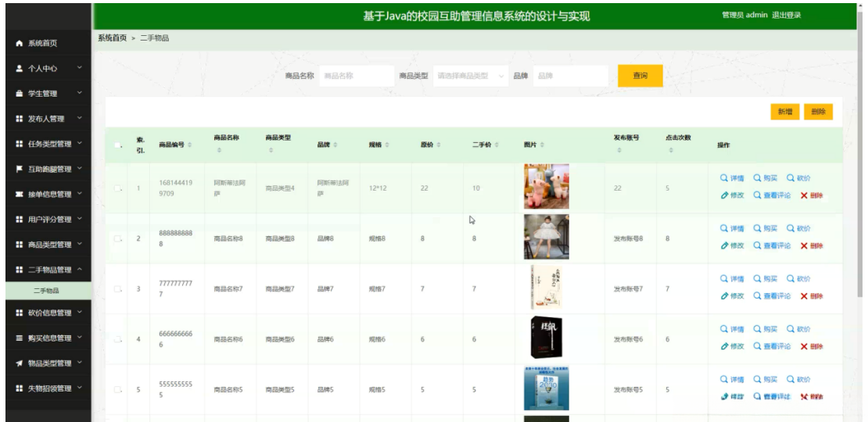868x422 pixels.
Task: Click the icon beside 学生管理
Action: click(x=20, y=94)
